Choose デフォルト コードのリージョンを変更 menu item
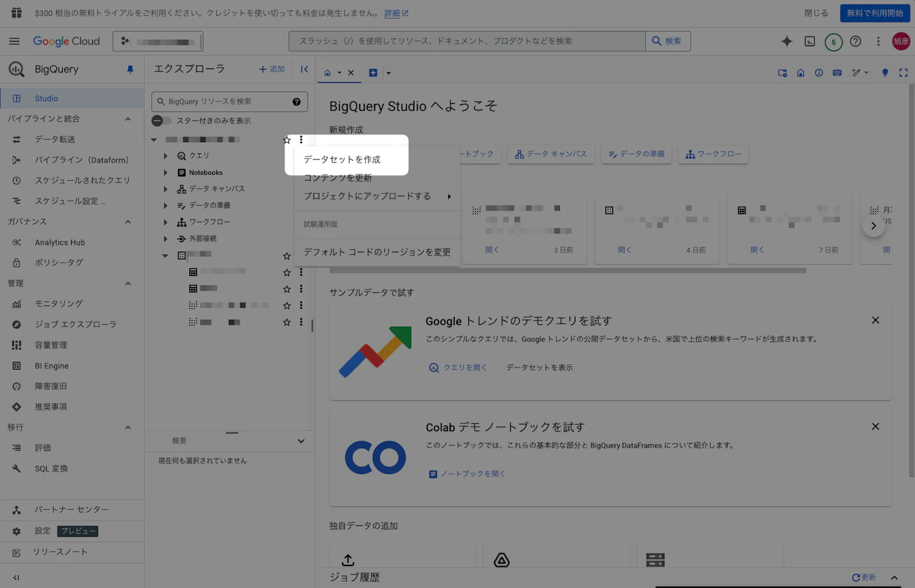The height and width of the screenshot is (588, 915). 377,252
